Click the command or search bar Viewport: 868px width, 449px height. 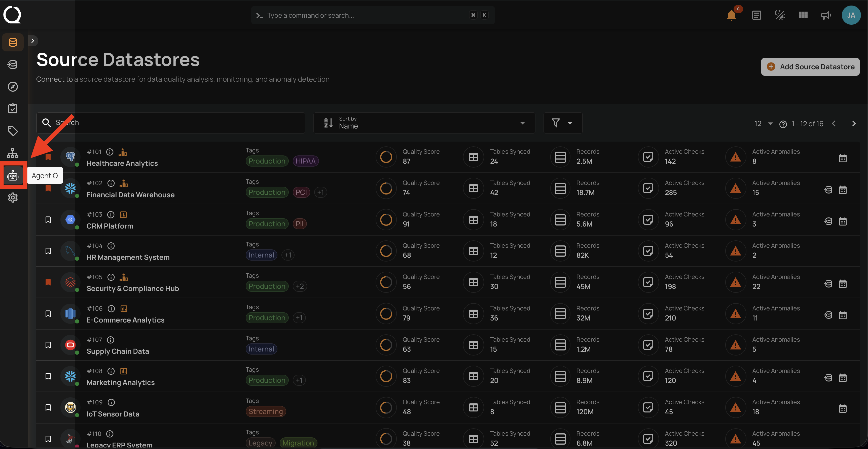[373, 15]
